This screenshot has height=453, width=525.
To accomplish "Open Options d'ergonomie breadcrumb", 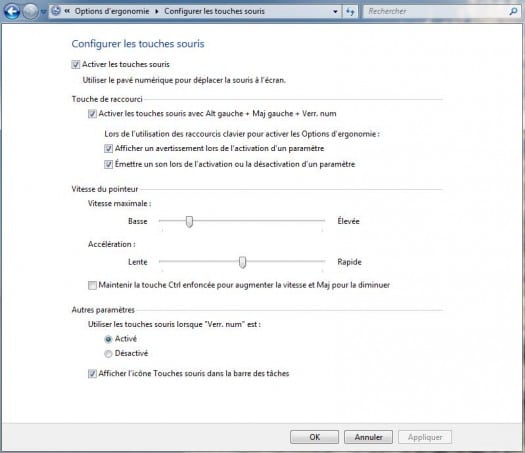I will point(112,11).
